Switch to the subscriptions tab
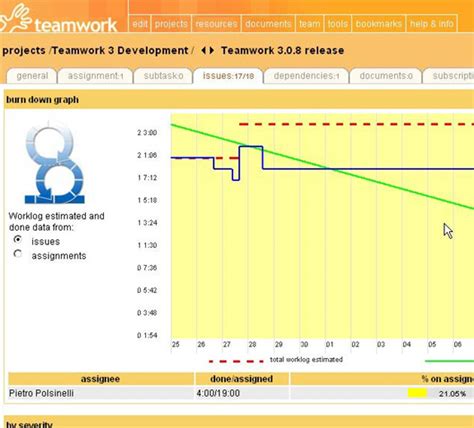This screenshot has height=428, width=474. point(449,76)
